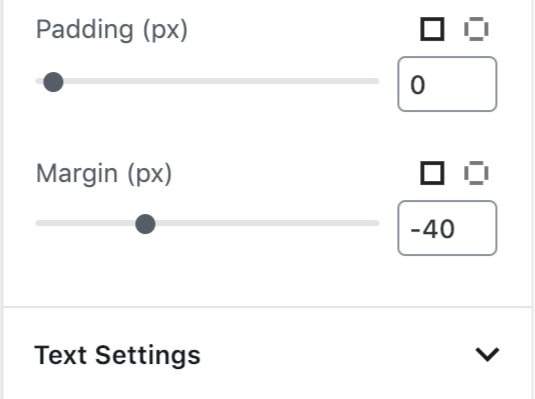
Task: Click the Margin (px) label
Action: coord(104,174)
